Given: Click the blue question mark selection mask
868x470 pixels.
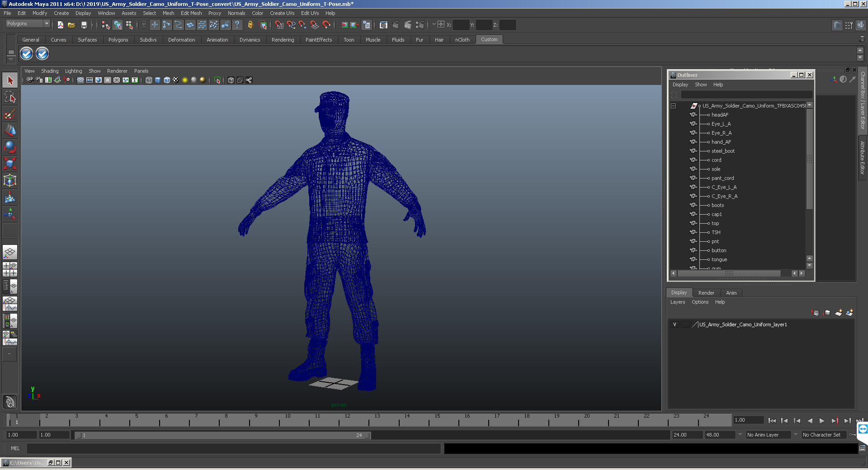Looking at the screenshot, I should pyautogui.click(x=237, y=25).
